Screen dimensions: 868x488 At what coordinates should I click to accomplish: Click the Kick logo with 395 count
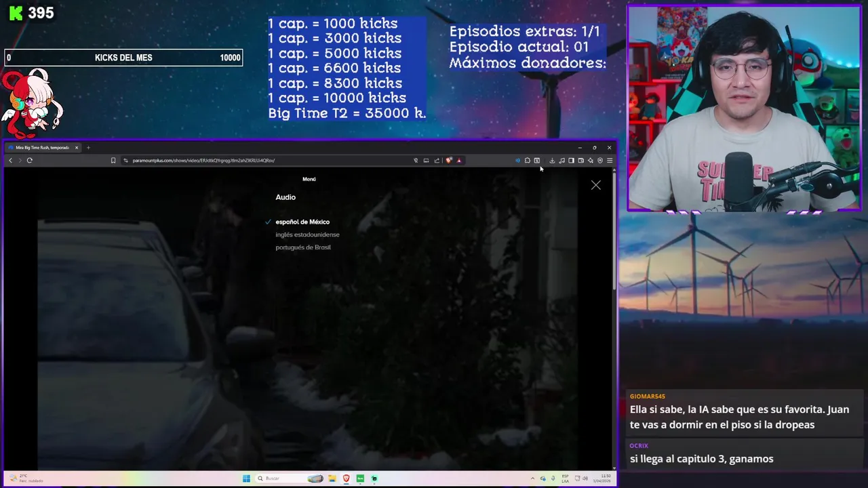[31, 13]
